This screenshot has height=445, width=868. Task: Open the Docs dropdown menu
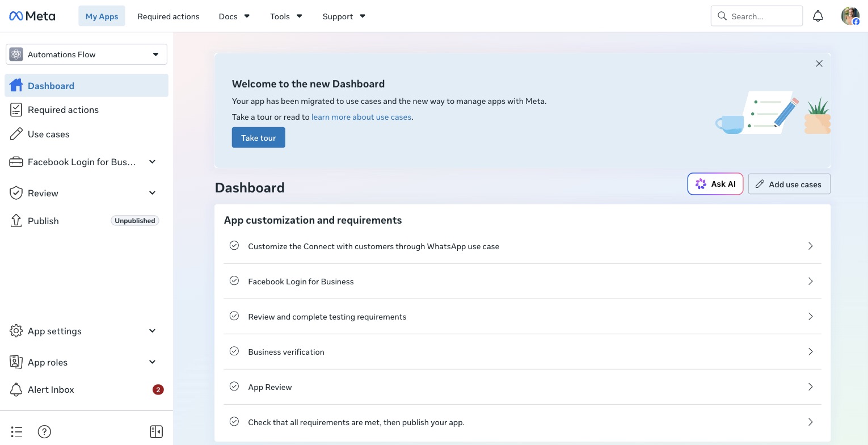pos(234,16)
